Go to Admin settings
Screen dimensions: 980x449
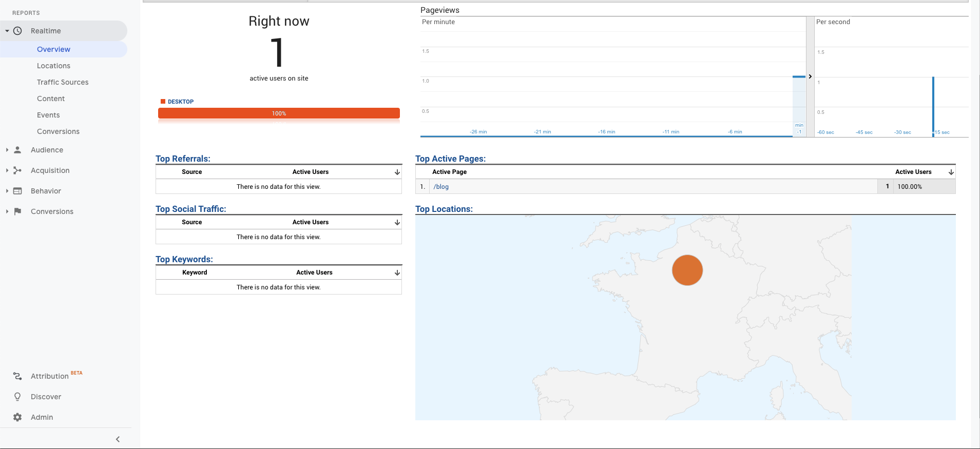click(x=42, y=417)
